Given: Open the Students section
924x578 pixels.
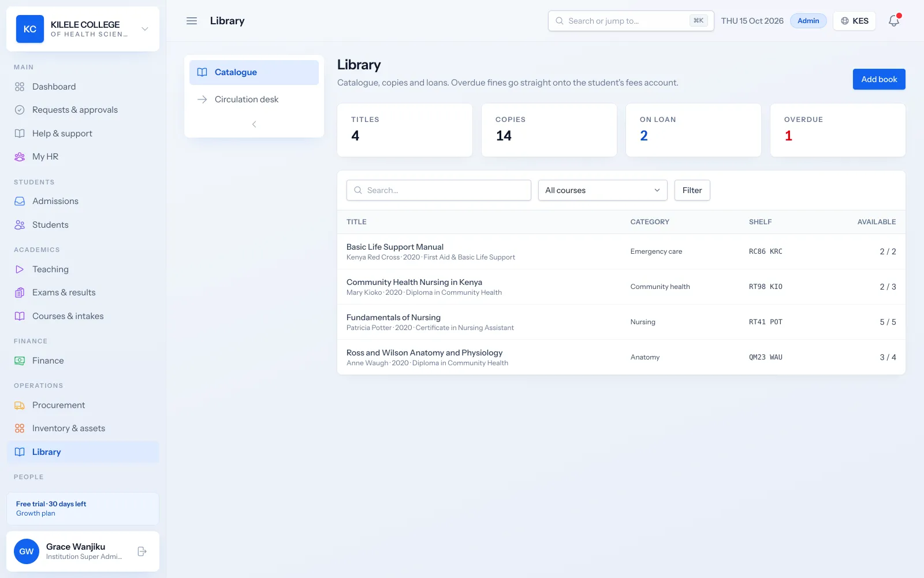Looking at the screenshot, I should 83,225.
